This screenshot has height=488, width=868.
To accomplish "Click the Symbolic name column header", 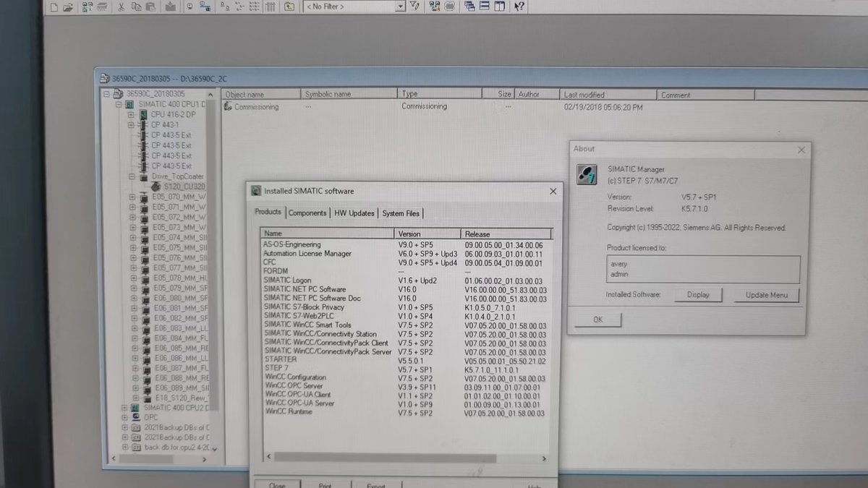I will [349, 95].
